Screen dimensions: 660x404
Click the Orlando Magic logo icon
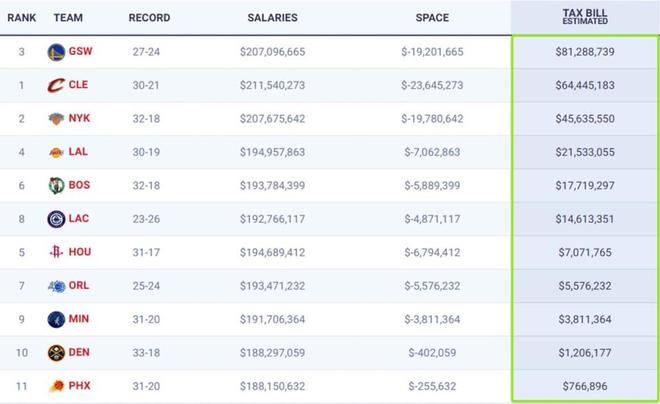point(55,286)
